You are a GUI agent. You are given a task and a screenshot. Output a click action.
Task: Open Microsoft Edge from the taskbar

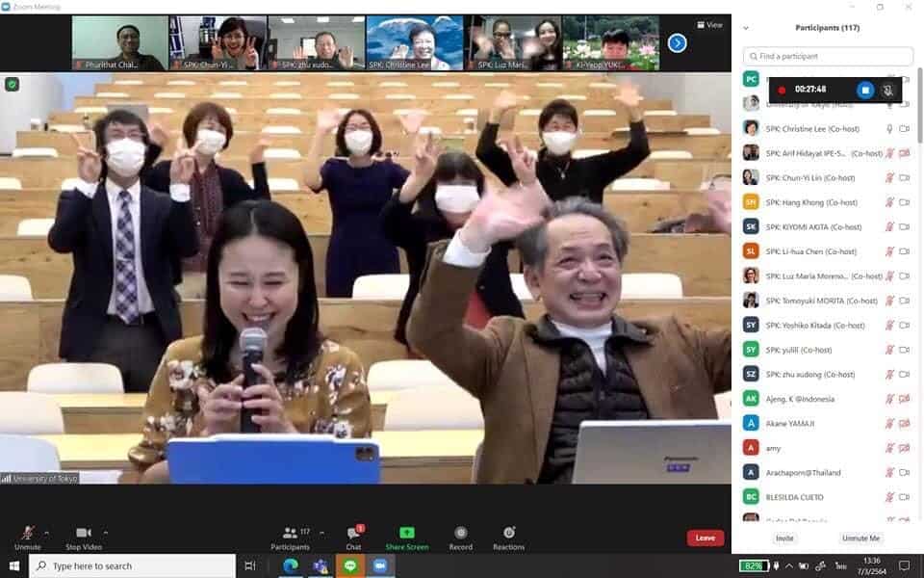pos(290,565)
